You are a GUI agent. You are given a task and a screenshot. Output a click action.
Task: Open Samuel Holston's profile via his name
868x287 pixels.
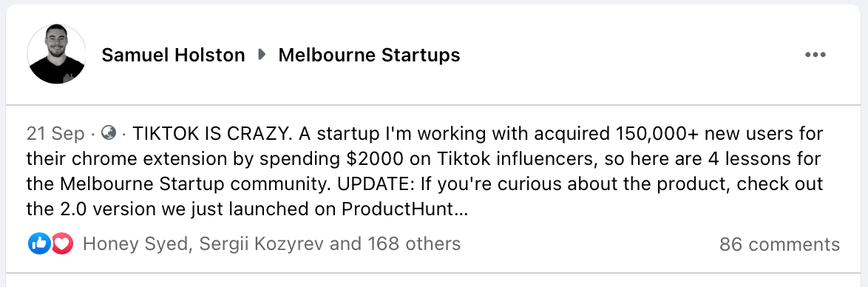pyautogui.click(x=173, y=55)
